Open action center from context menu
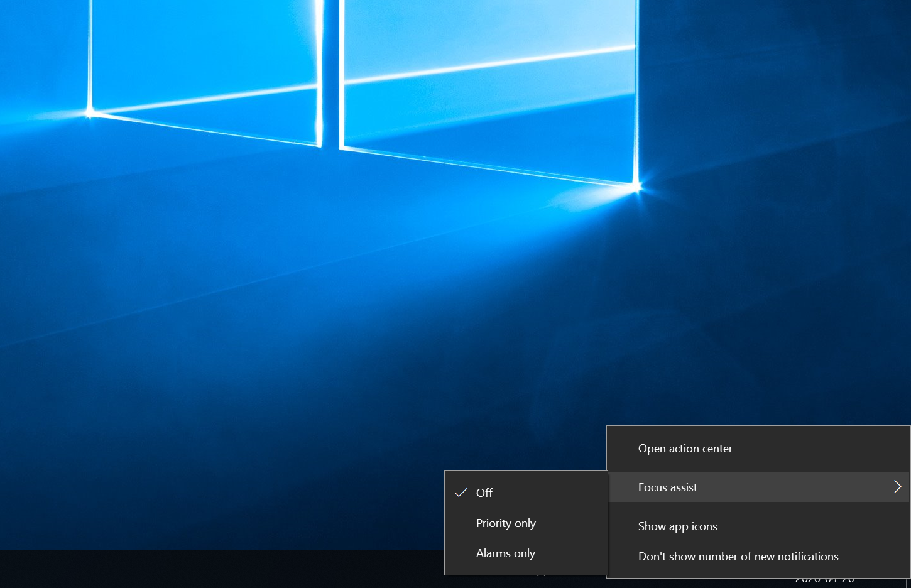The image size is (911, 588). pos(685,449)
